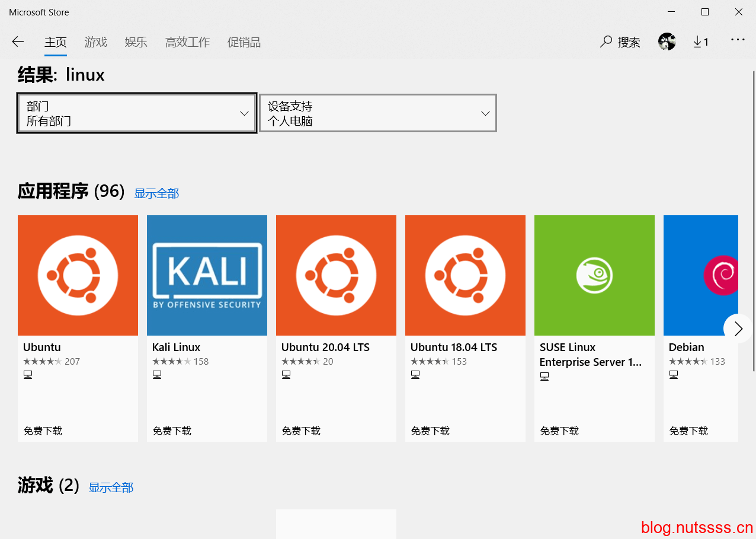Click the Kali Linux rating with 158 reviews

(181, 362)
